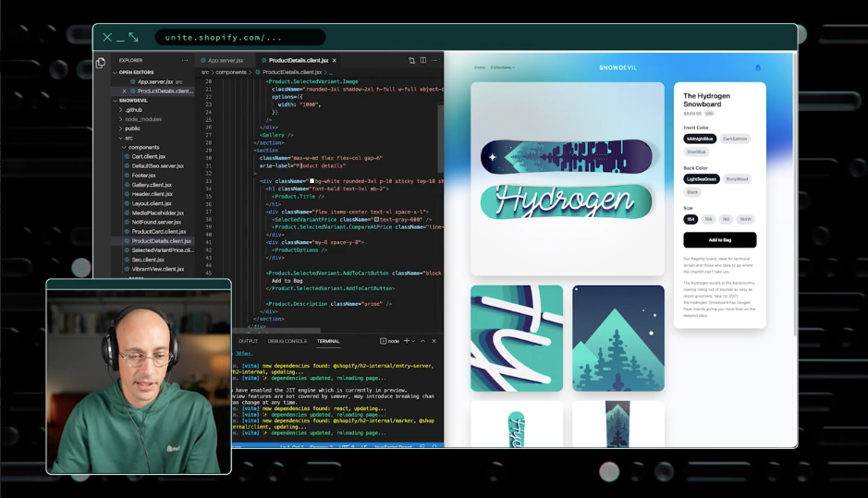This screenshot has height=498, width=868.
Task: Select BurlyWood back color option
Action: 737,179
